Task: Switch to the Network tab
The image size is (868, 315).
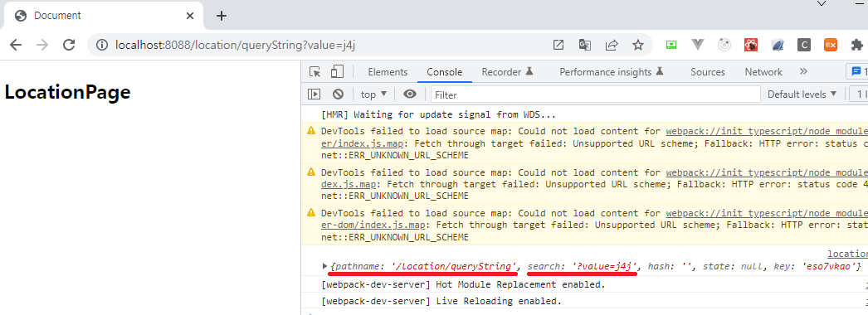Action: (763, 72)
